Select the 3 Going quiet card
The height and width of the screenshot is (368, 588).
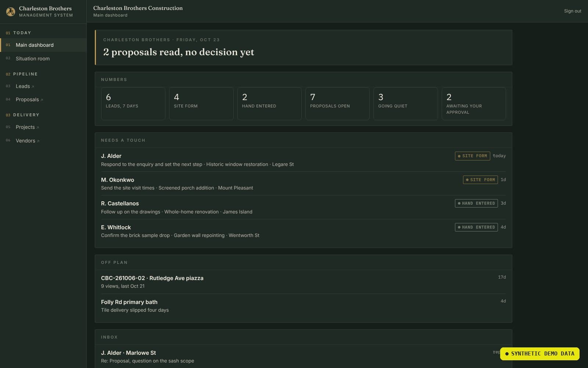[405, 103]
